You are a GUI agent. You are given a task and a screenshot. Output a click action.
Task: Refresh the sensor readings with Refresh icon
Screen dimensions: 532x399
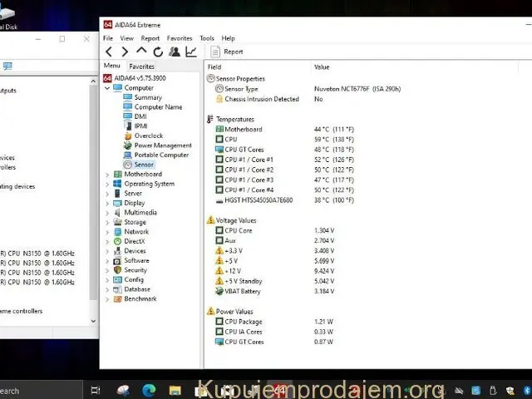click(x=158, y=52)
